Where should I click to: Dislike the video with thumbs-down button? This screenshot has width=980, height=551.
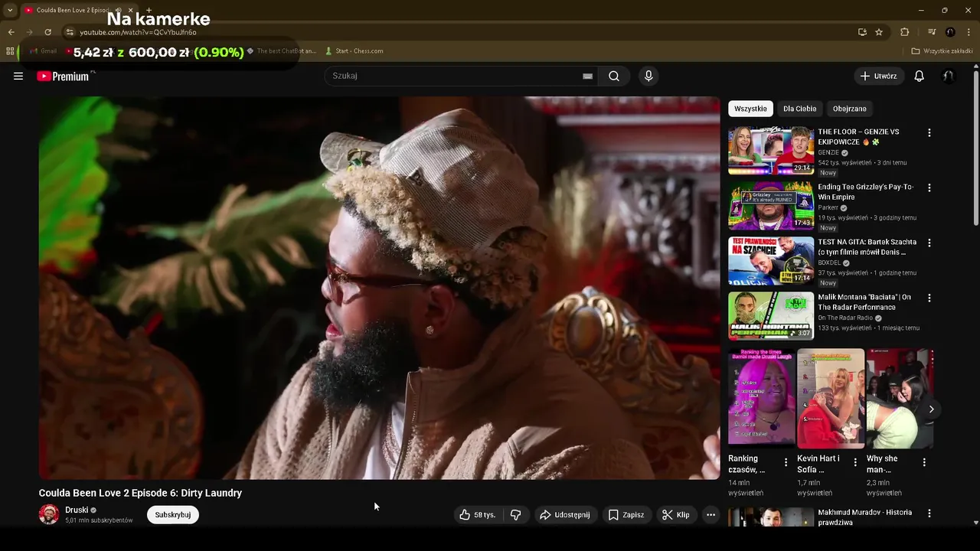click(516, 515)
